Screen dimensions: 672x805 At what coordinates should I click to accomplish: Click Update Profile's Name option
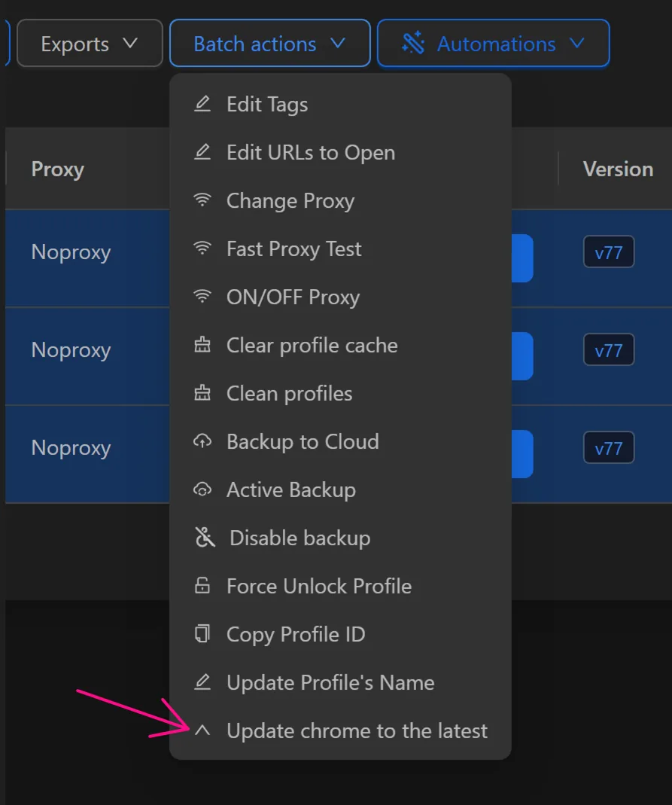[x=330, y=682]
